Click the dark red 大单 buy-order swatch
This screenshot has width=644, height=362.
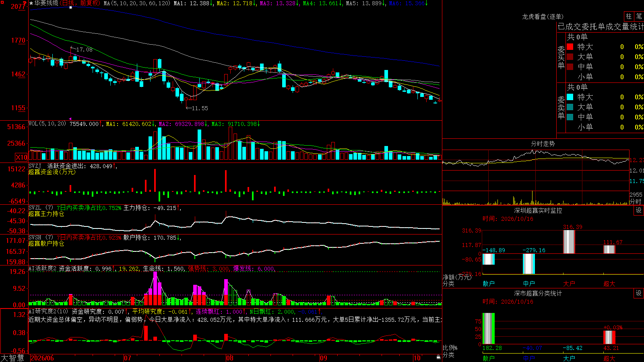click(x=570, y=57)
